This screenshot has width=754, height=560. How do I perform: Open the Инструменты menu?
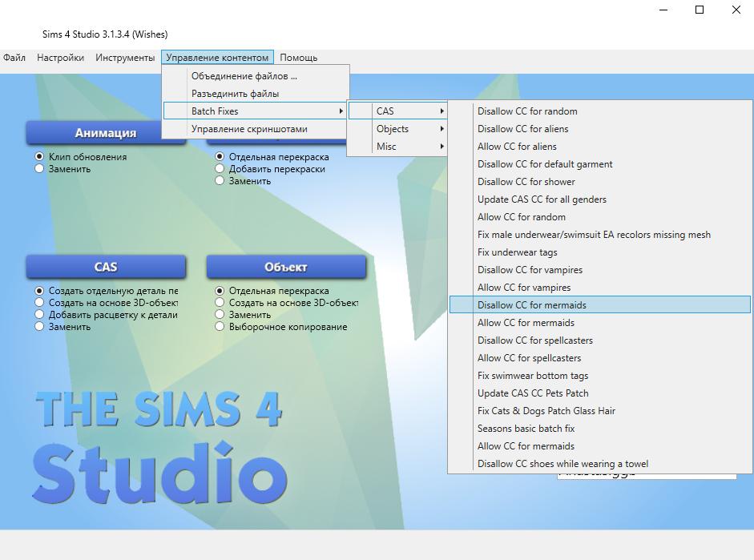(x=125, y=58)
